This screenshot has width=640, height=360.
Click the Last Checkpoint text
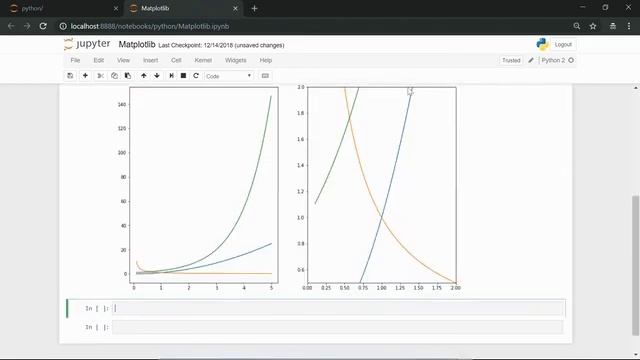(221, 45)
